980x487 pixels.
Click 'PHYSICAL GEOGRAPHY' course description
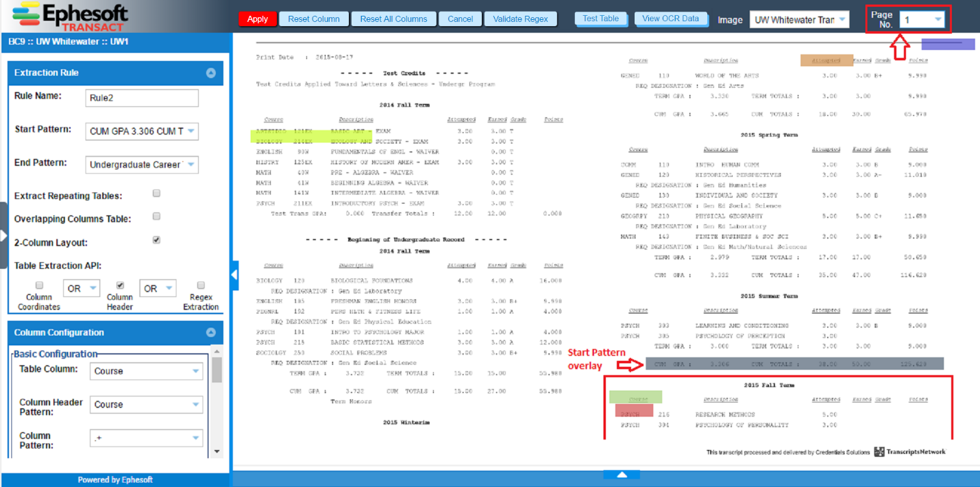coord(729,216)
